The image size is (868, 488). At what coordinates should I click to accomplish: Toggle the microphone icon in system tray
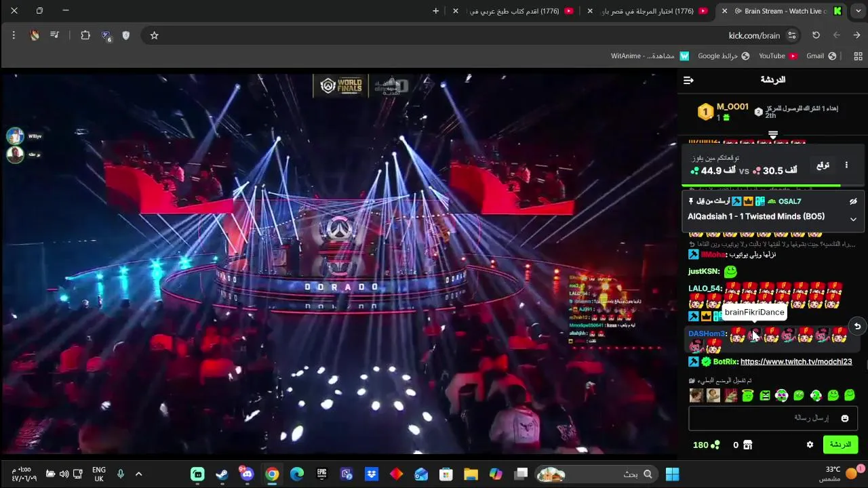[x=120, y=474]
